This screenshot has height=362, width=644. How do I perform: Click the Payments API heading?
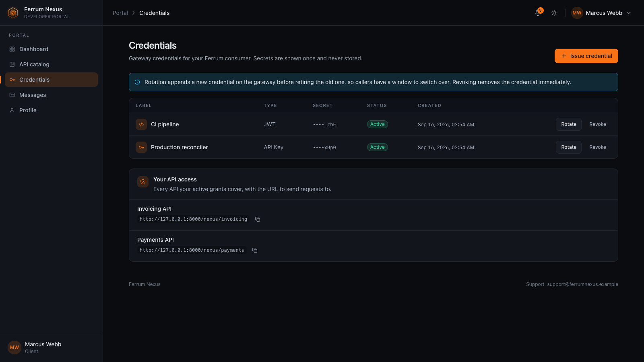[x=155, y=240]
